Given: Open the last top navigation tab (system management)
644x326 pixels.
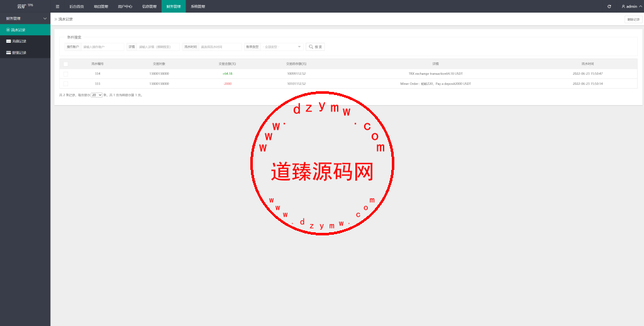Looking at the screenshot, I should click(198, 6).
